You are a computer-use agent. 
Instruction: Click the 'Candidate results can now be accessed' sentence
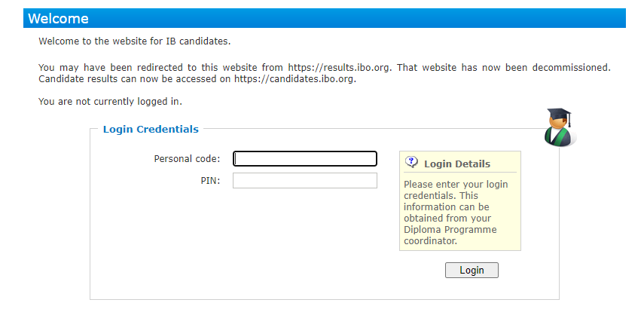click(136, 78)
